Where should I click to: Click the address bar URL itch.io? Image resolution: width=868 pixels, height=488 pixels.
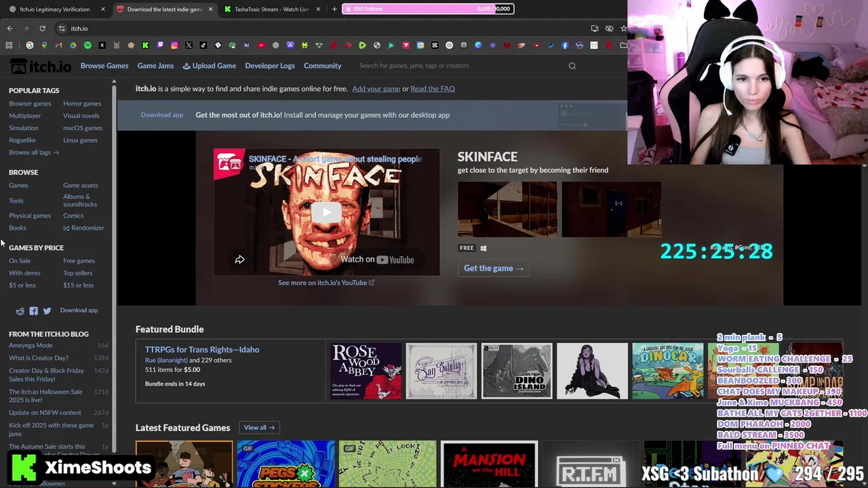pyautogui.click(x=79, y=28)
